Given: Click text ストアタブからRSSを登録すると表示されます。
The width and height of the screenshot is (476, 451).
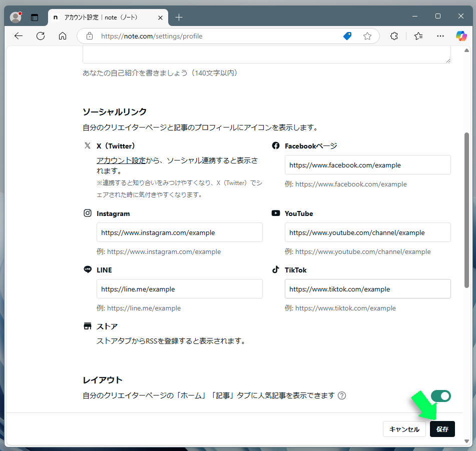Looking at the screenshot, I should pyautogui.click(x=172, y=341).
